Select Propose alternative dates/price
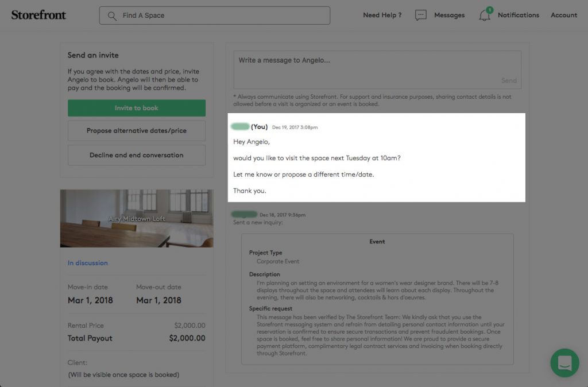This screenshot has height=387, width=588. pyautogui.click(x=136, y=131)
